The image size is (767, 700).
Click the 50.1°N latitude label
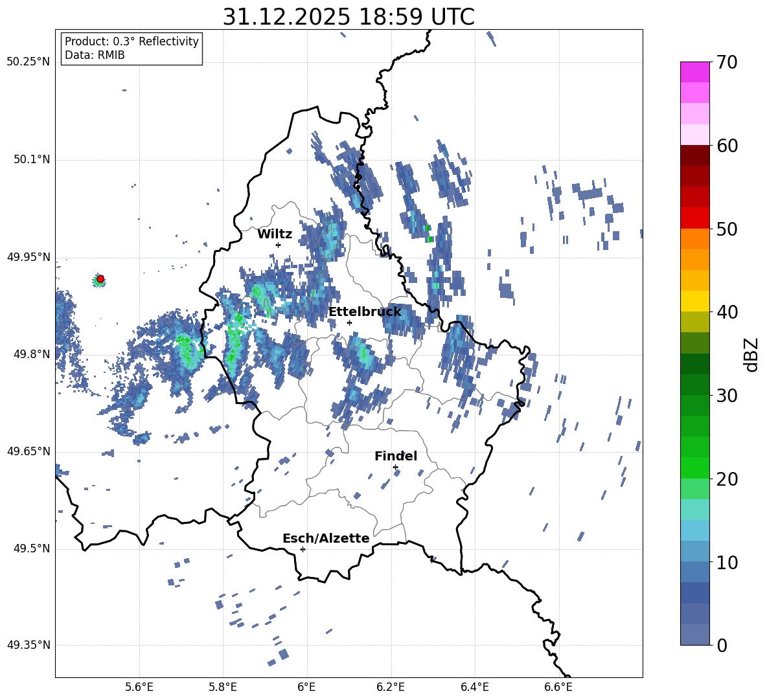[x=32, y=160]
